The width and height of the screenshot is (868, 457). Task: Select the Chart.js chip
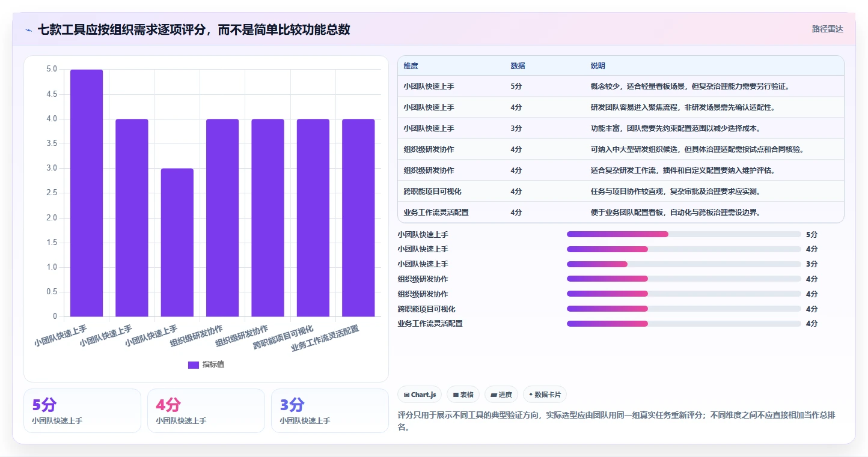[420, 395]
